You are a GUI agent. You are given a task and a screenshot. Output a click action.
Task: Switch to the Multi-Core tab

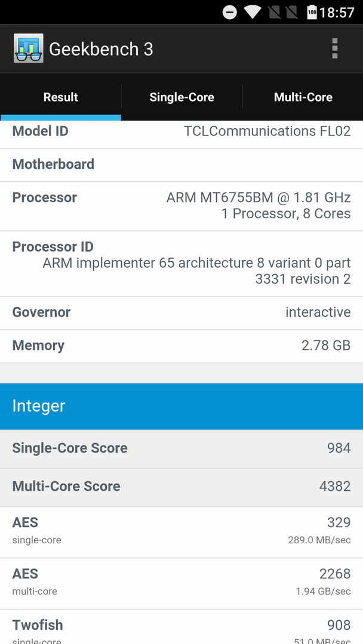(303, 97)
